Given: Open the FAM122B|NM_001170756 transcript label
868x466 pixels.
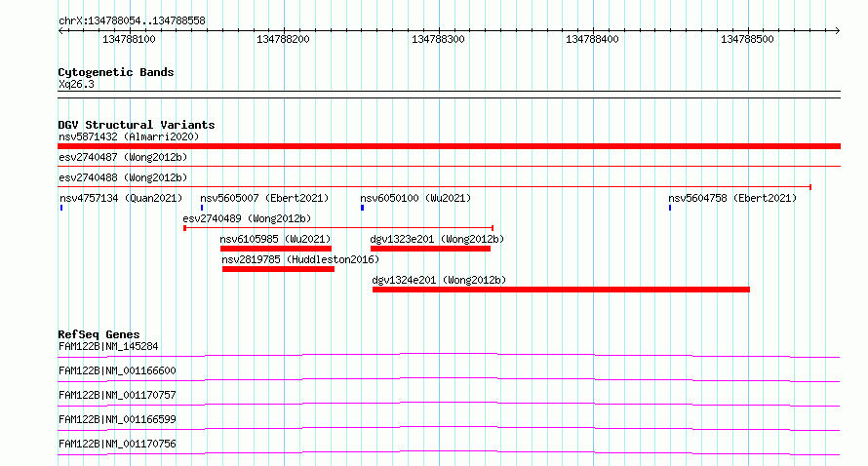Looking at the screenshot, I should pyautogui.click(x=117, y=444).
